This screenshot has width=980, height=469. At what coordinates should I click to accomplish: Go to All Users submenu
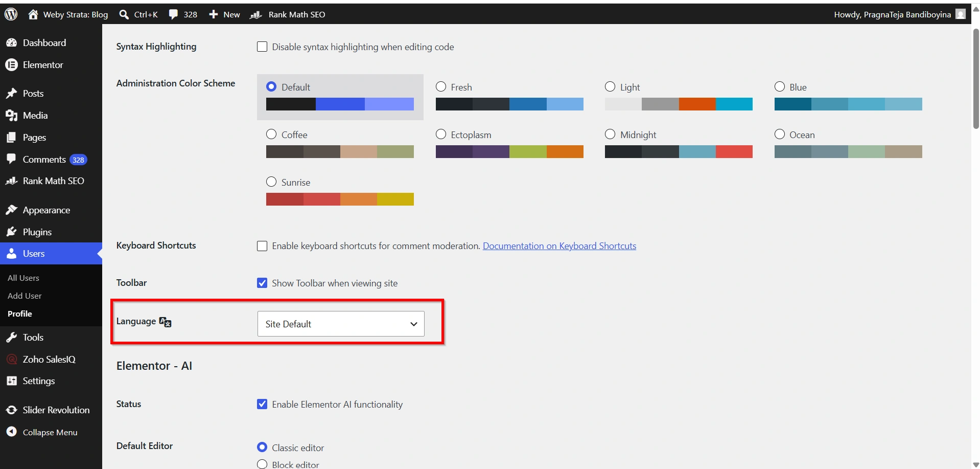tap(24, 278)
